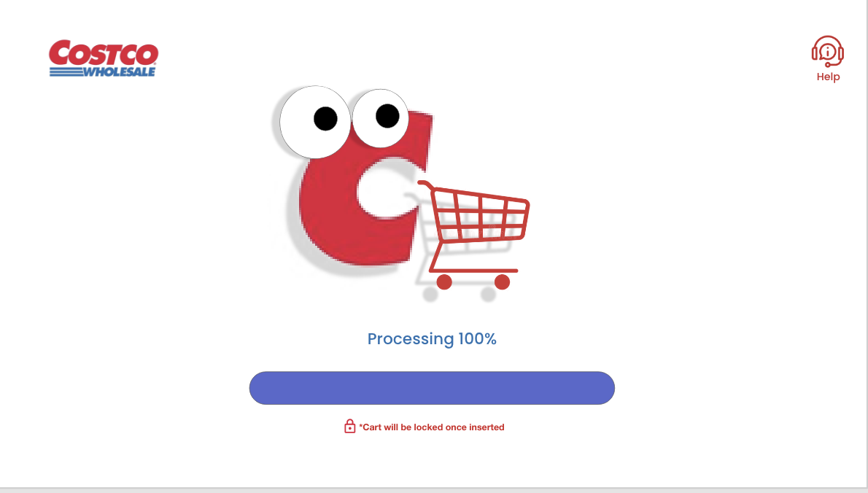868x493 pixels.
Task: Click the Help headset icon
Action: tap(828, 52)
